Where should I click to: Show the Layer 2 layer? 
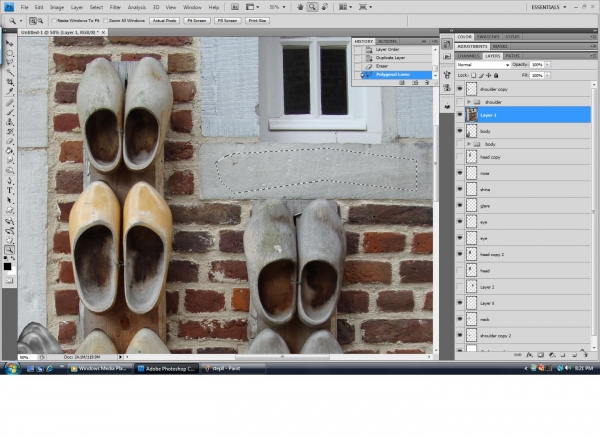pyautogui.click(x=460, y=287)
